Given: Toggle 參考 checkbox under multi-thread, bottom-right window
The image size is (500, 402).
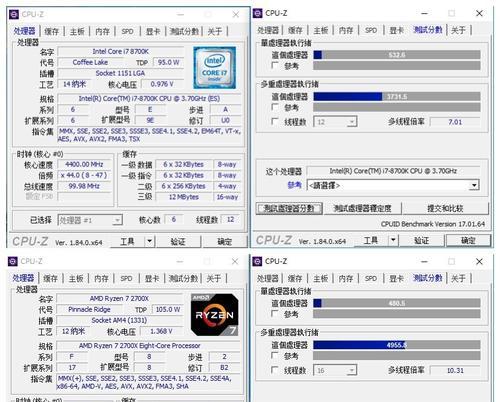Looking at the screenshot, I should (275, 355).
